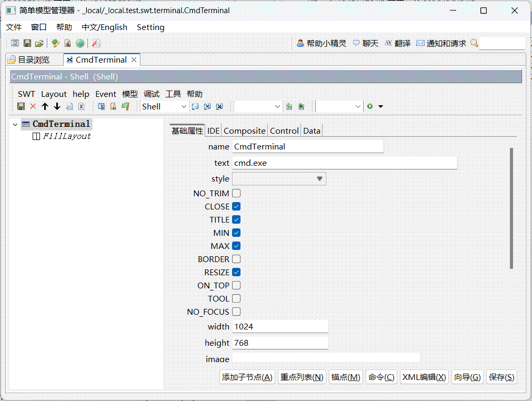Click the save icon in the editor toolbar
The image size is (532, 401).
(21, 106)
